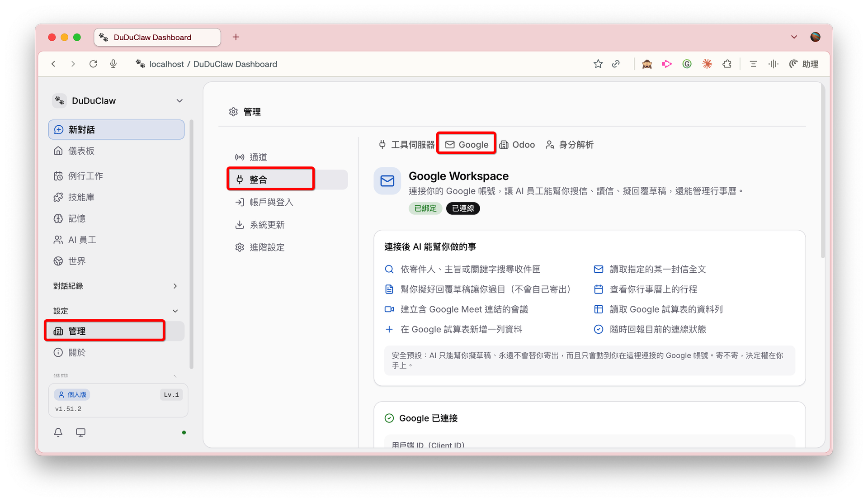Click the calendar icon beside 查看你行事曆上的行程
This screenshot has height=502, width=868.
599,289
